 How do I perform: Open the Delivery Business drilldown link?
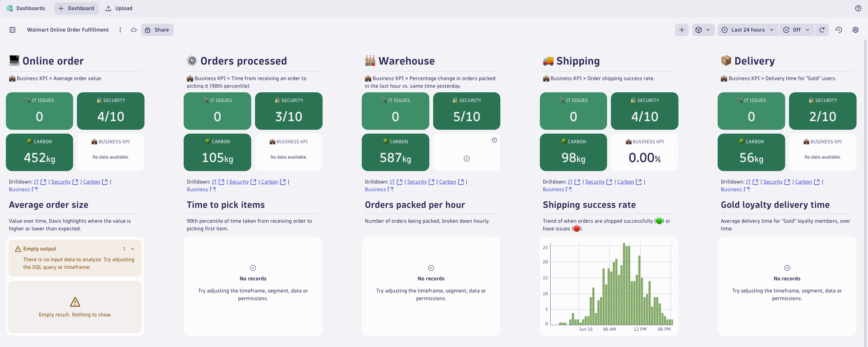tap(731, 189)
